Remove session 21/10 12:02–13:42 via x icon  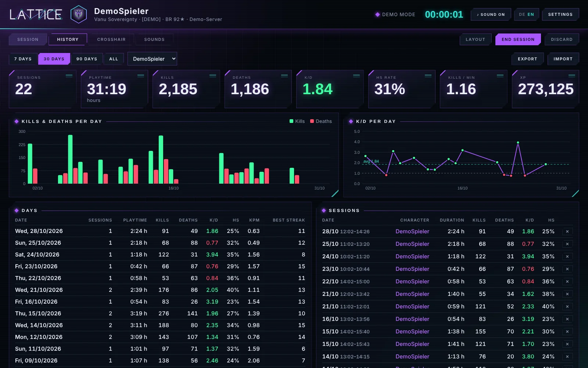coord(567,294)
